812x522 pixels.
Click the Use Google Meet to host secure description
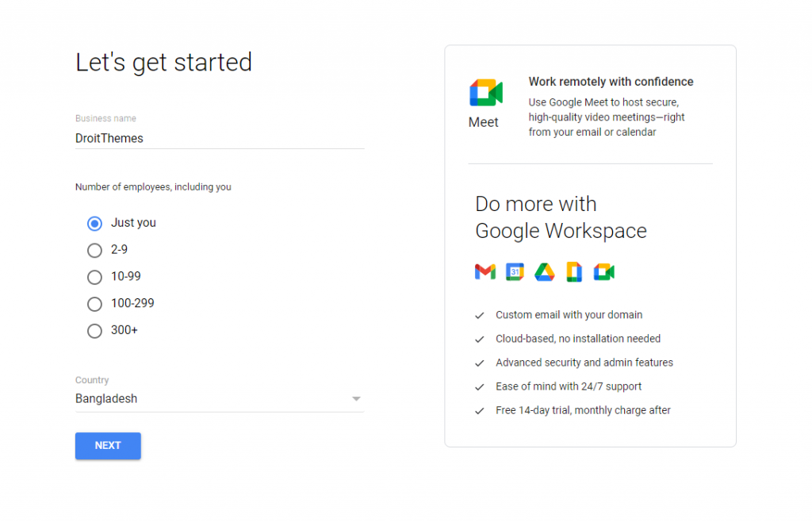tap(607, 117)
